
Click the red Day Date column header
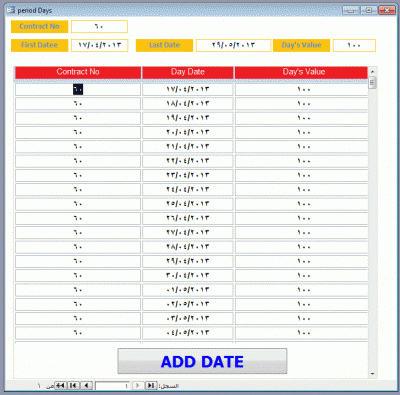click(x=188, y=72)
